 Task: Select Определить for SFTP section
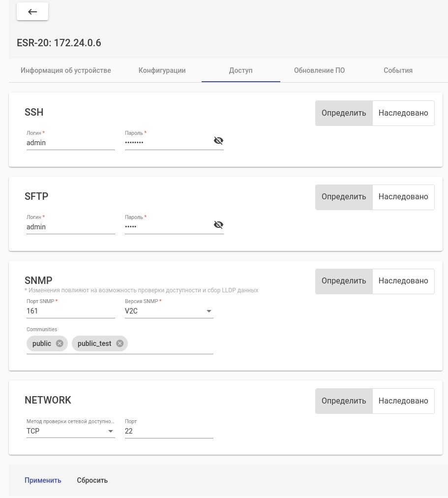(344, 197)
